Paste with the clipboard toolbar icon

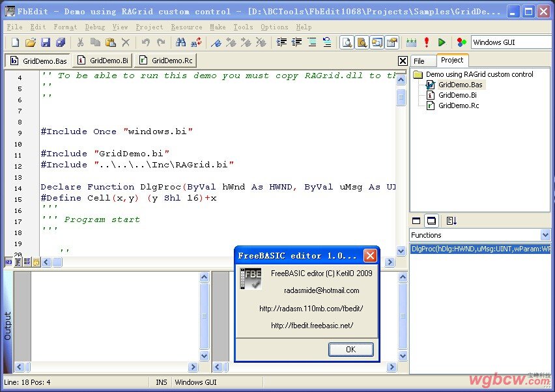pos(111,42)
